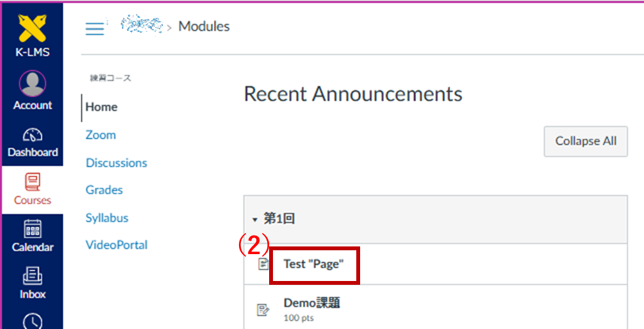Viewport: 644px width, 329px height.
Task: Open the Test "Page" module item
Action: (314, 264)
